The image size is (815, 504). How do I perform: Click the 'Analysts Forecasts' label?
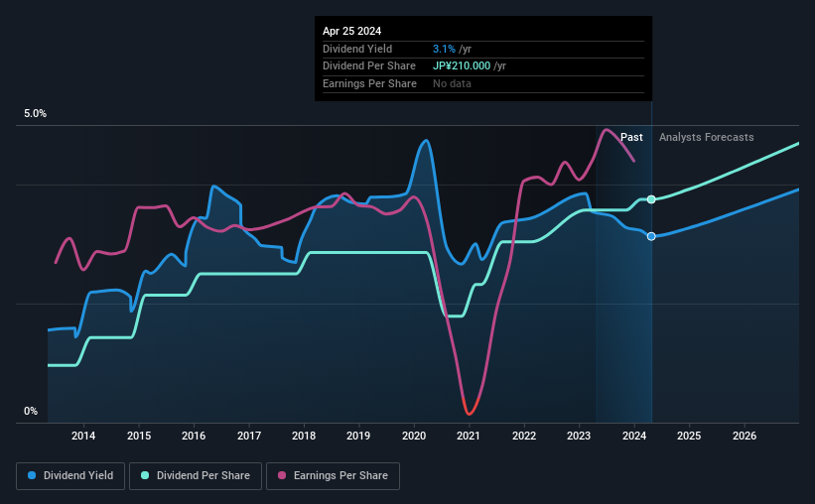[x=707, y=137]
